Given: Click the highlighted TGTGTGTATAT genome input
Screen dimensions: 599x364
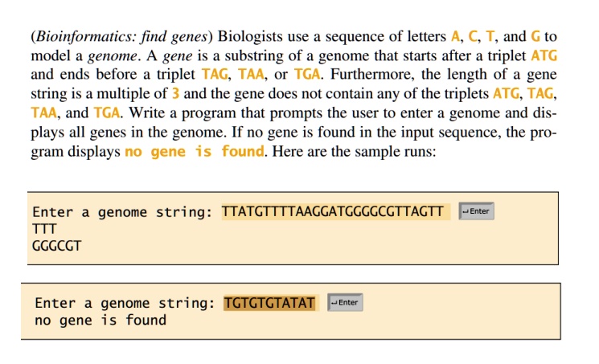Looking at the screenshot, I should (269, 303).
